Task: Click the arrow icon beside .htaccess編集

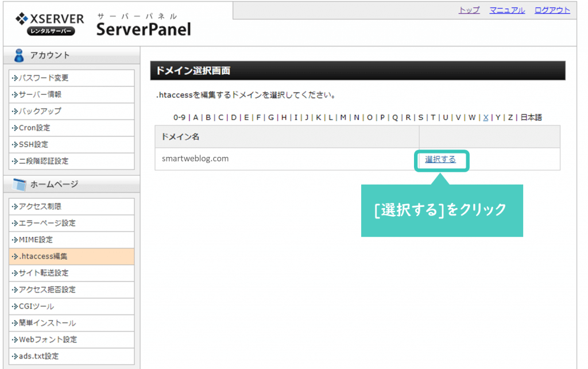Action: coord(15,256)
